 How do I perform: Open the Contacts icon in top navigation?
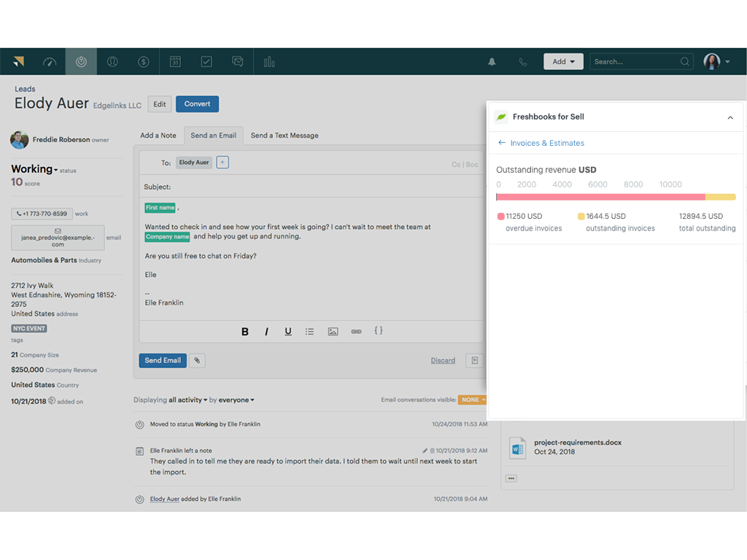[x=112, y=62]
